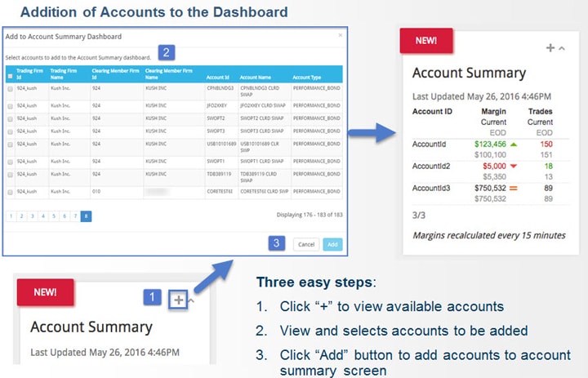Click the orange equals icon next to $750,532

coord(513,188)
